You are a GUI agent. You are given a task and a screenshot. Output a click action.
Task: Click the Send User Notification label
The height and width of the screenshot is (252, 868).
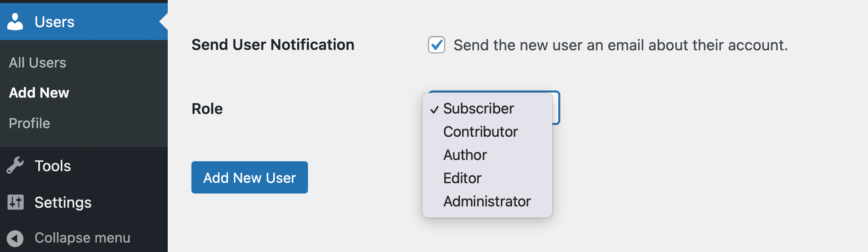coord(272,44)
